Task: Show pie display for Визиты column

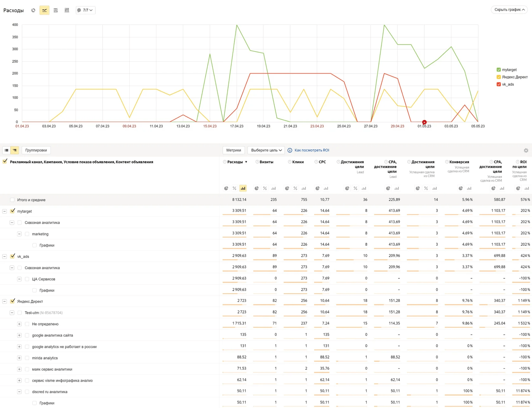Action: (256, 188)
